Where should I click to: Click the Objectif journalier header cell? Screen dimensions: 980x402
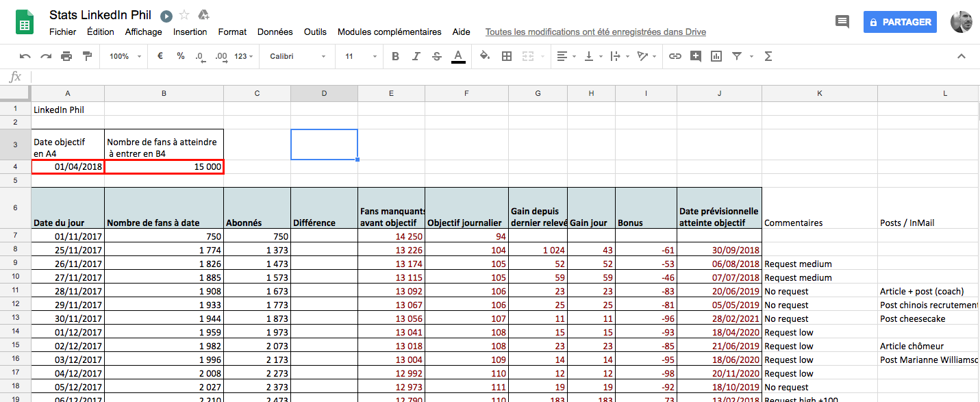click(466, 208)
